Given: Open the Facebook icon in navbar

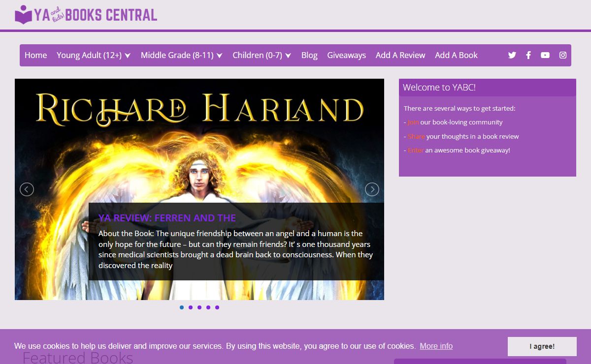Looking at the screenshot, I should [528, 55].
